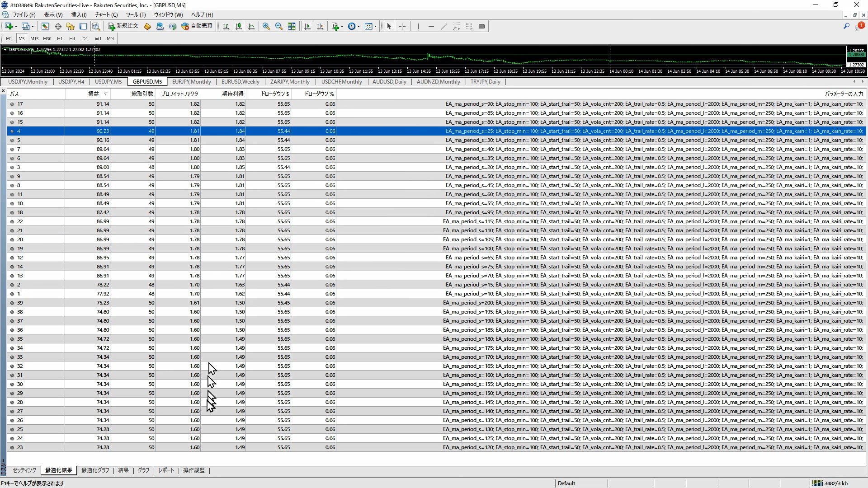Toggle chart auto scroll button
Viewport: 868px width, 488px height.
pyautogui.click(x=307, y=26)
